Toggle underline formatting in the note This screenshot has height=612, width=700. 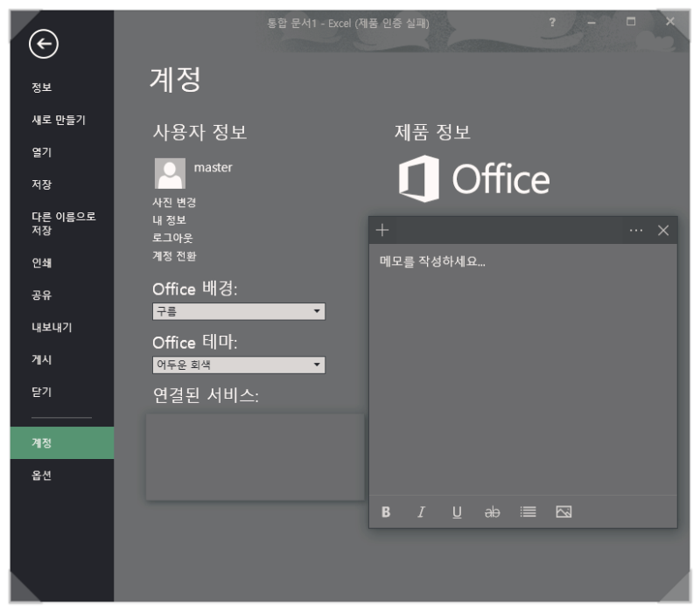[x=457, y=511]
